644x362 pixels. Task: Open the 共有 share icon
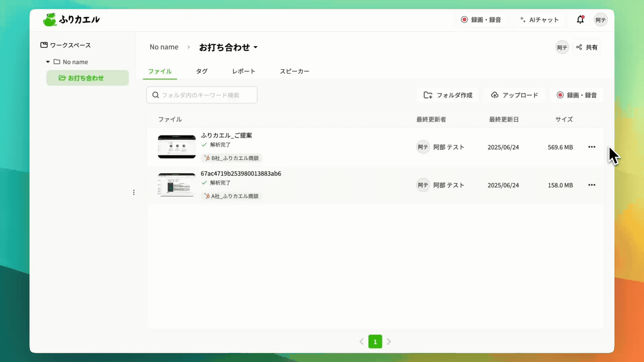pos(579,47)
